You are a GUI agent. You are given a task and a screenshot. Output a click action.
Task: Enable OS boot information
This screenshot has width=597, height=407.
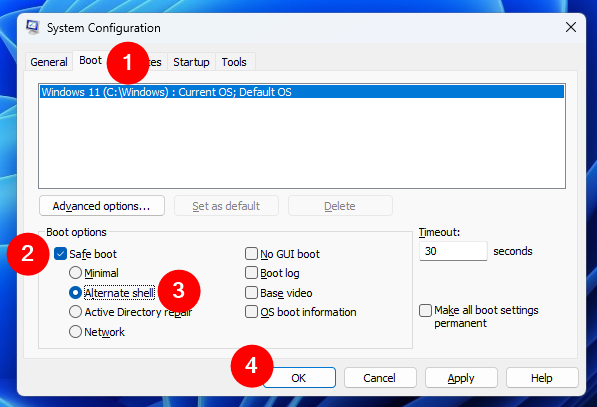coord(251,311)
